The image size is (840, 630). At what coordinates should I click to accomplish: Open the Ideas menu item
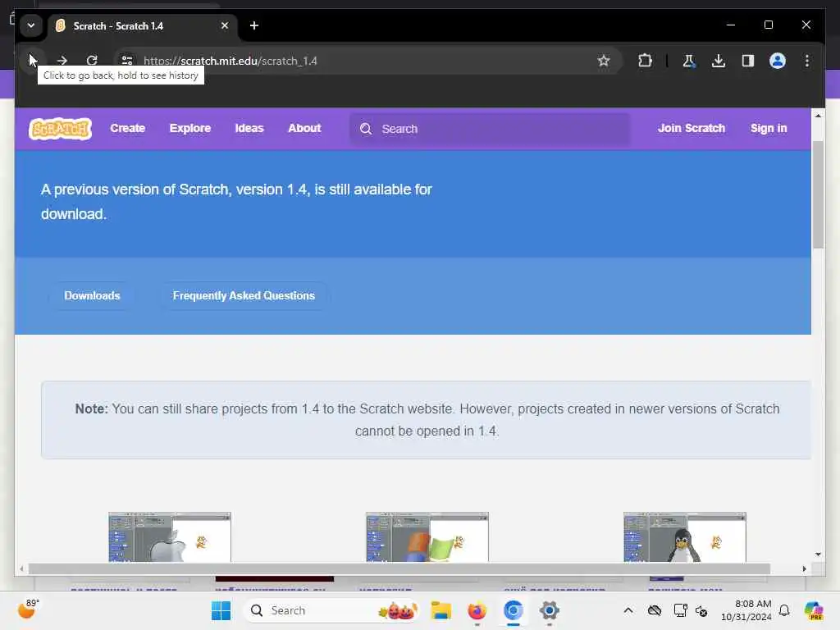click(x=249, y=128)
